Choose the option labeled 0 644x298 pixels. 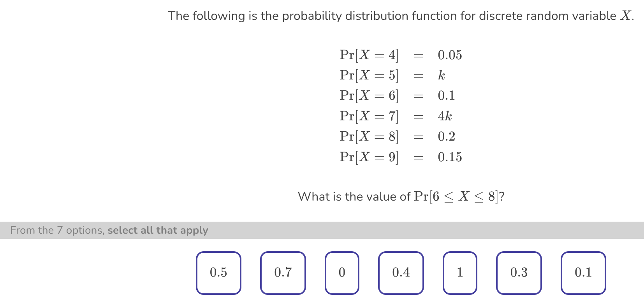[341, 272]
